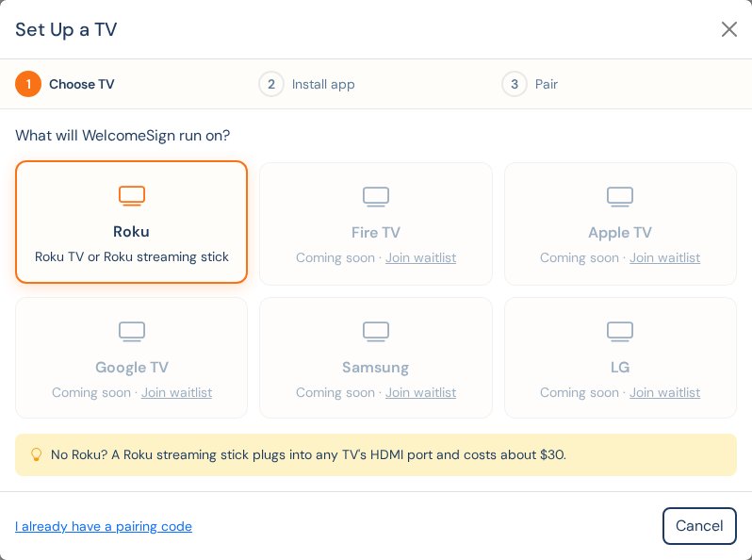Click the Fire TV screen icon
This screenshot has height=560, width=752.
[375, 197]
